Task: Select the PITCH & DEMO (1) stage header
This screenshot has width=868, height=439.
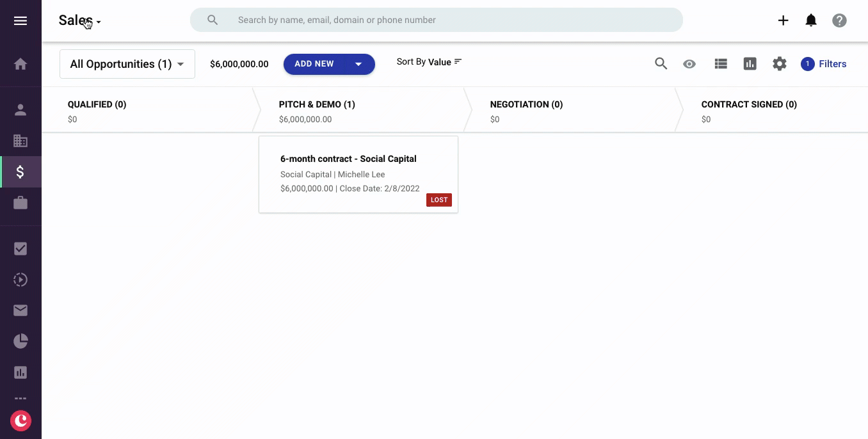Action: coord(317,104)
